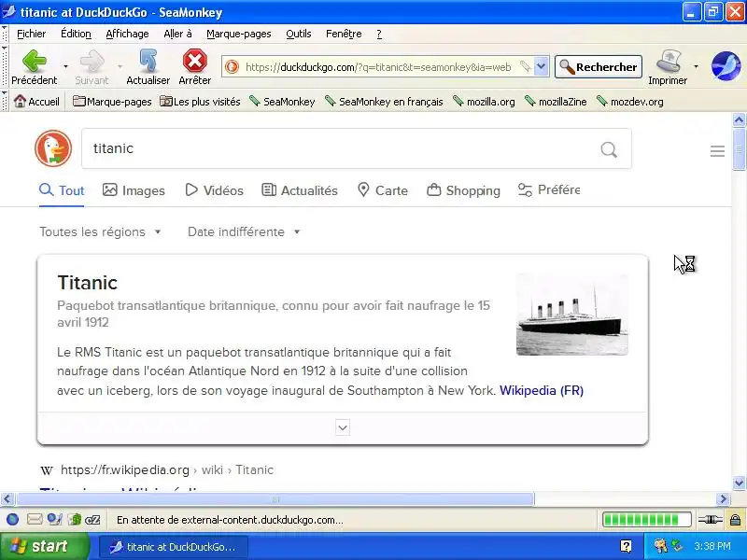747x560 pixels.
Task: Switch to the Actualités tab
Action: click(x=300, y=190)
